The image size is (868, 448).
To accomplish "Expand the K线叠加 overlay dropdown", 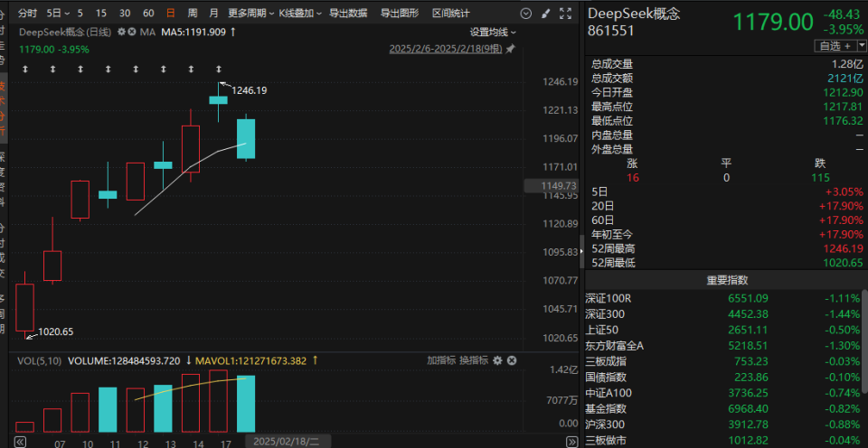I will [299, 14].
